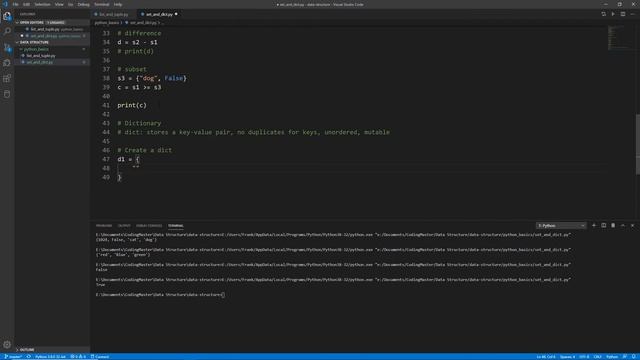Screen dimensions: 640x360
Task: Kill terminal with trash icon
Action: (613, 225)
